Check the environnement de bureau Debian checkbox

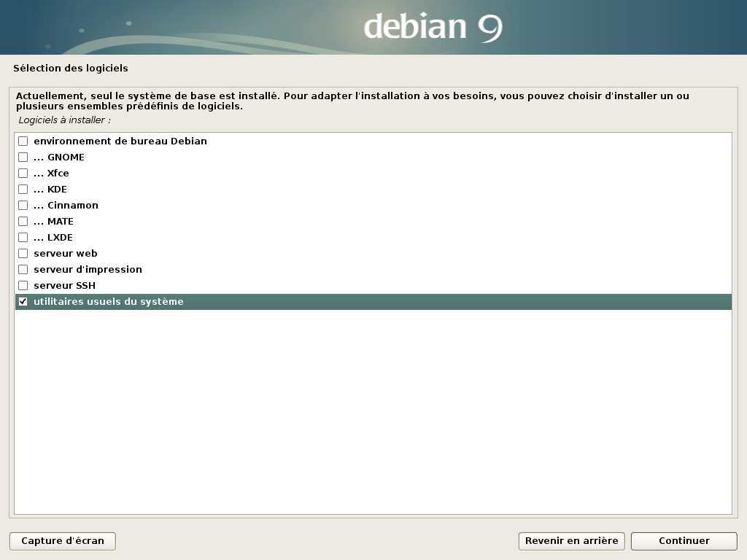point(23,141)
